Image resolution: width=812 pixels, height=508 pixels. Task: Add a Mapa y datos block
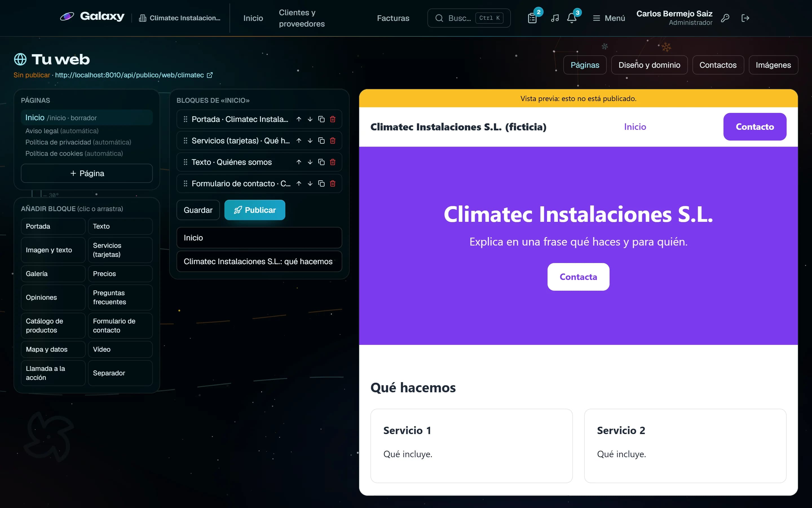[53, 349]
